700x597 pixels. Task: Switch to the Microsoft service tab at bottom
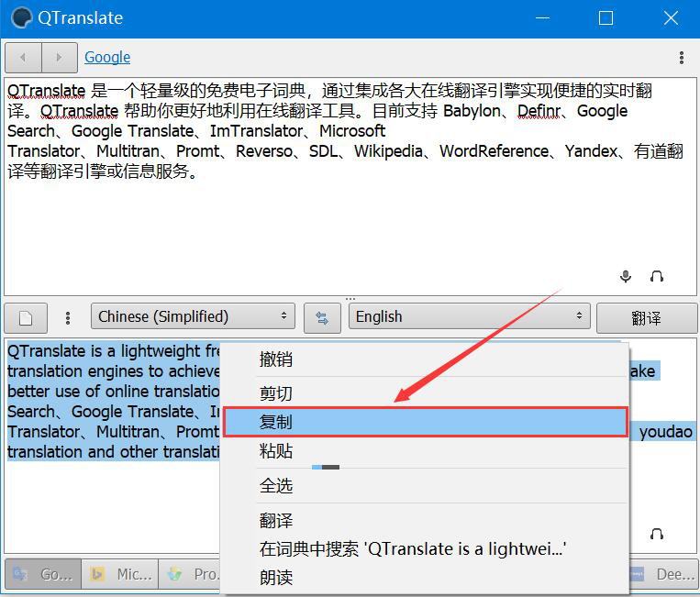tap(120, 574)
